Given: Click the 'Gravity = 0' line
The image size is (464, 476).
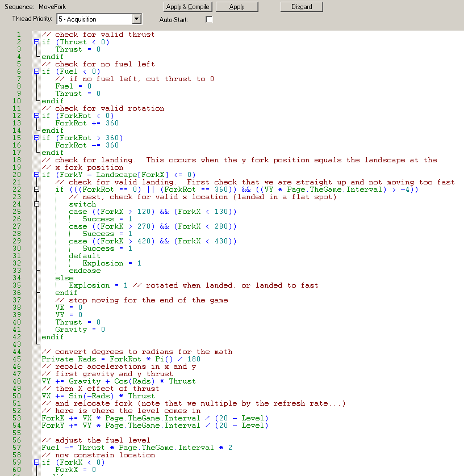Looking at the screenshot, I should click(x=80, y=330).
